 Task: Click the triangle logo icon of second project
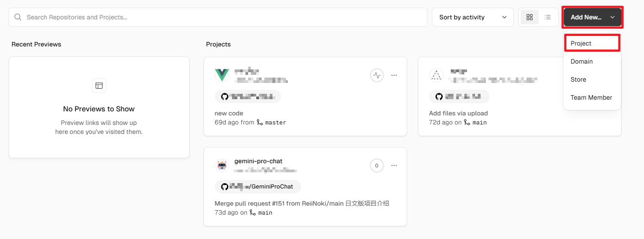(436, 75)
